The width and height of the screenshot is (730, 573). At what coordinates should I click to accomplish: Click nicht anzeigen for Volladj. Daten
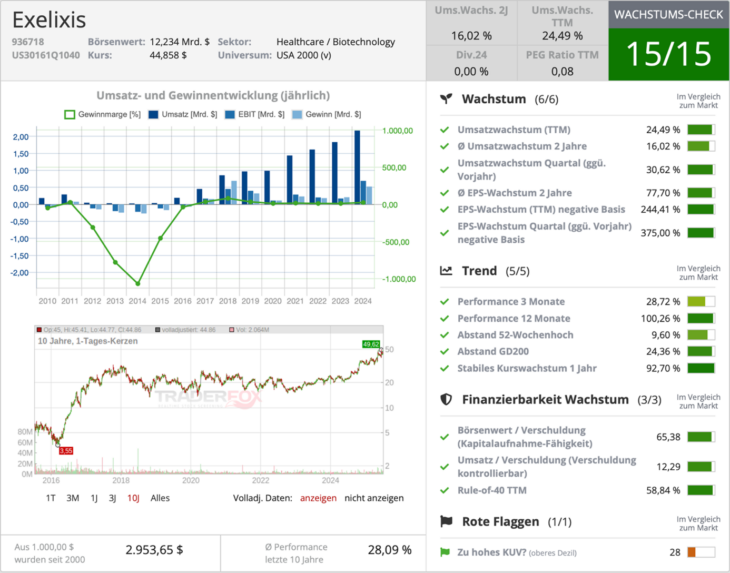pyautogui.click(x=374, y=498)
